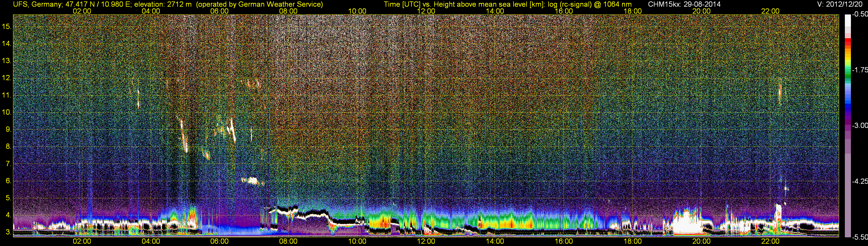
Task: Click the -5.50 colorbar value label
Action: click(860, 237)
